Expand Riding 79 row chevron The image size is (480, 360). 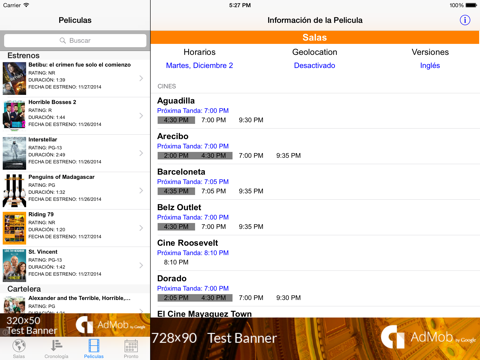click(x=141, y=228)
